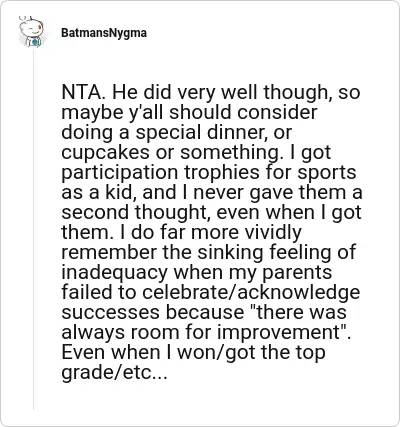Open the BatmansNygma user profile link
The height and width of the screenshot is (427, 400).
(104, 33)
